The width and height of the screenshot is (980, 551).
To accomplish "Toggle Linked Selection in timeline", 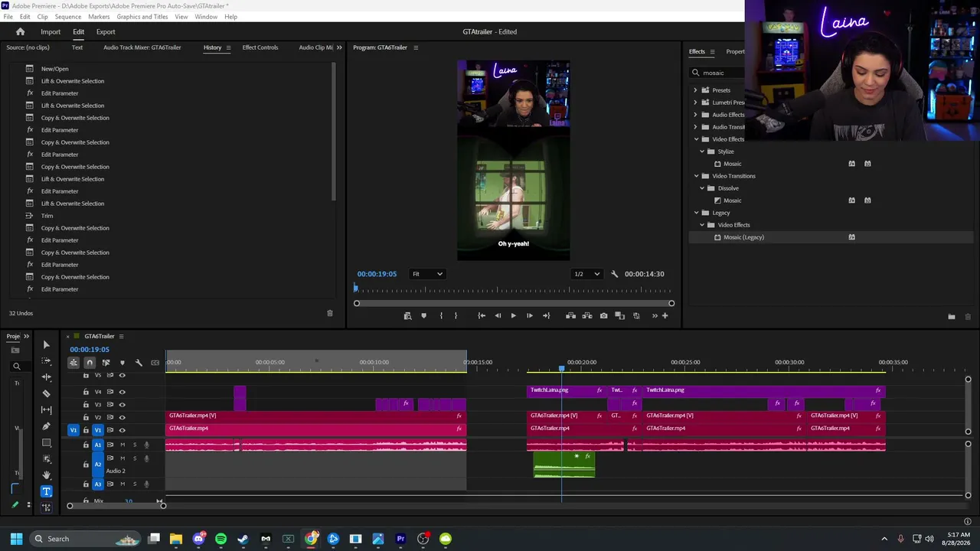I will coord(106,363).
